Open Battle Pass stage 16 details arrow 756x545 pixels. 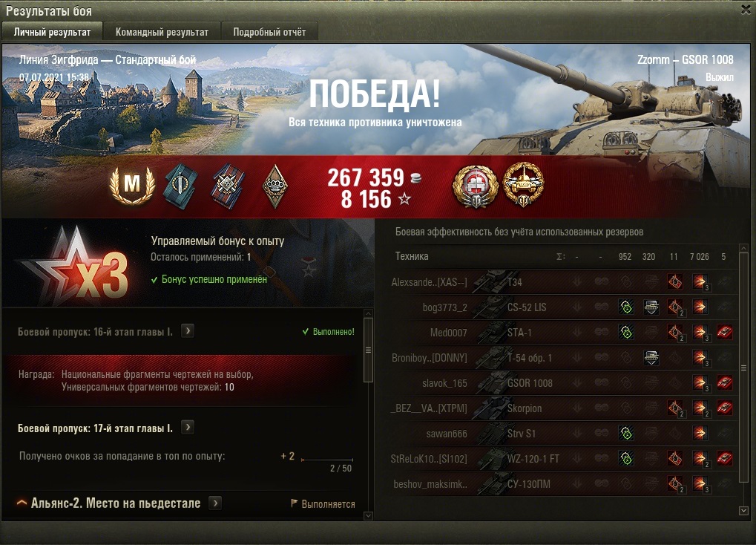point(188,331)
